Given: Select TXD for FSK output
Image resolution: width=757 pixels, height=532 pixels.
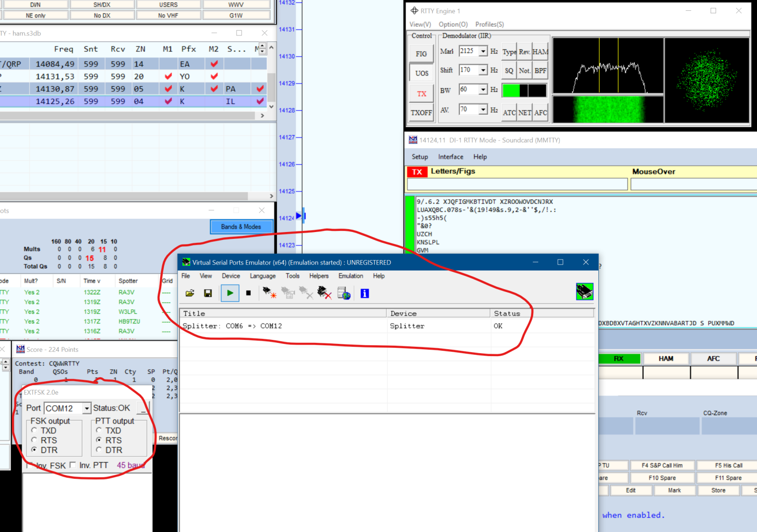Looking at the screenshot, I should tap(34, 431).
